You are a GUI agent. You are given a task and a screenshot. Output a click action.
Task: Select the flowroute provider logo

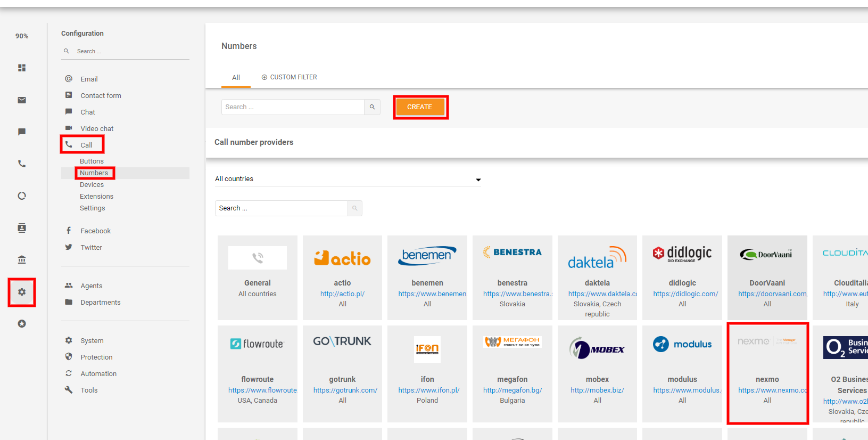[x=258, y=344]
